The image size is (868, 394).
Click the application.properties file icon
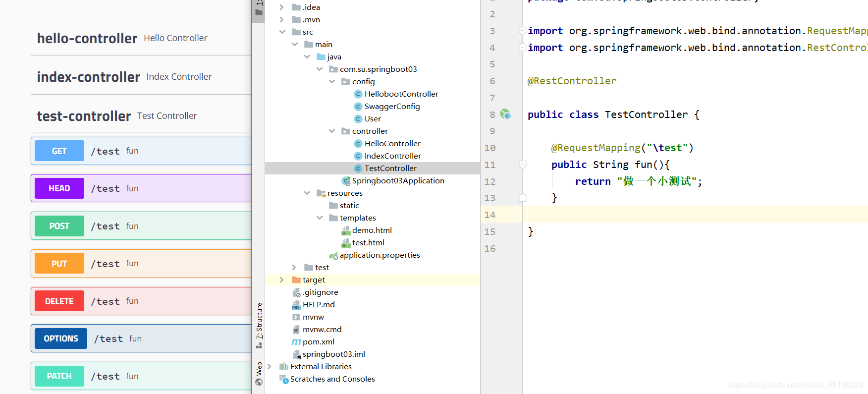[x=333, y=256]
